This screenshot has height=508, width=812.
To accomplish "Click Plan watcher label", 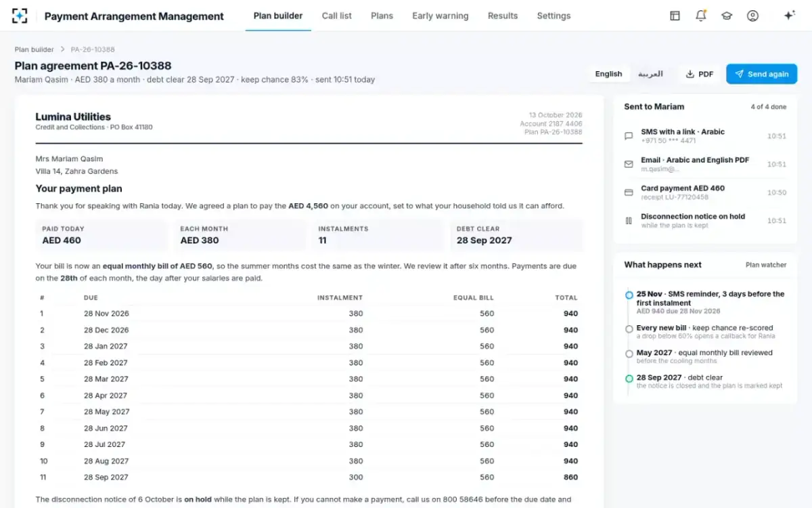I will tap(766, 265).
